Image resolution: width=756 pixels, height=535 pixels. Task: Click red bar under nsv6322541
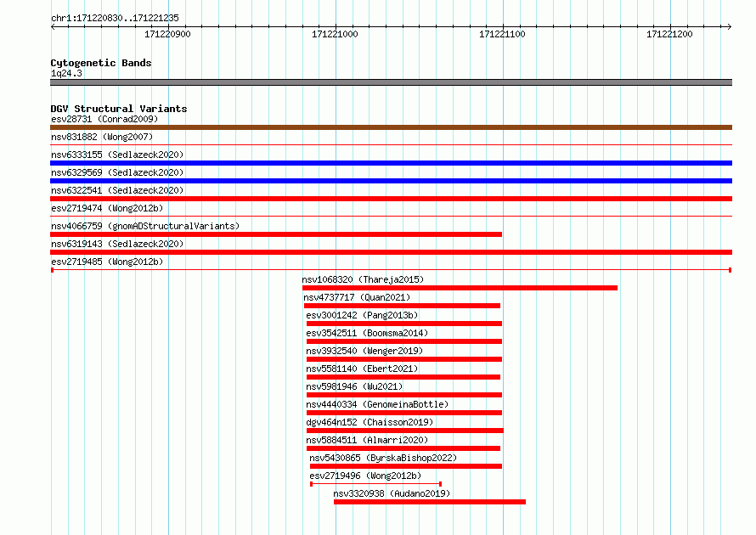(x=391, y=199)
